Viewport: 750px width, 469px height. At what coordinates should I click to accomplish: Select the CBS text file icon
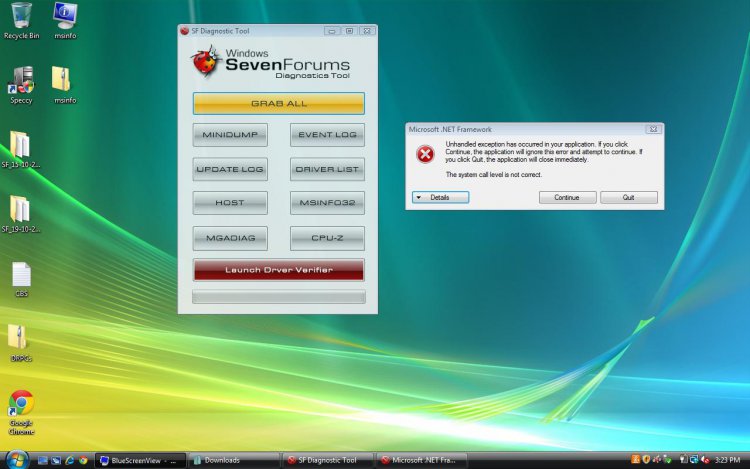tap(22, 279)
